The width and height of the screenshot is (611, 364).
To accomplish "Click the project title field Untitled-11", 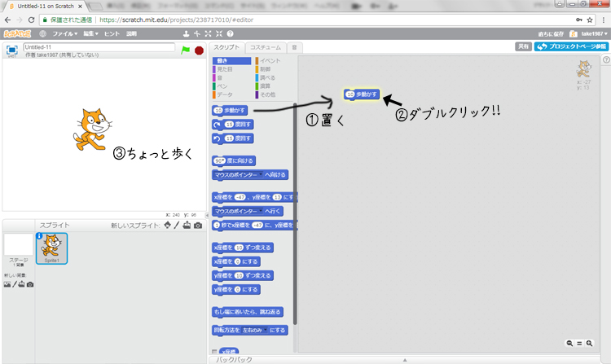I will tap(98, 47).
